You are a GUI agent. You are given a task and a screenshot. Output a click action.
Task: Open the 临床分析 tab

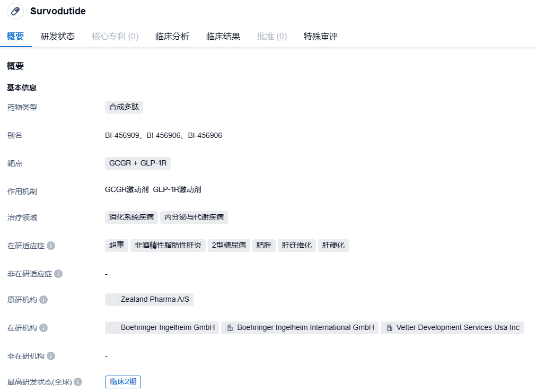tap(172, 37)
